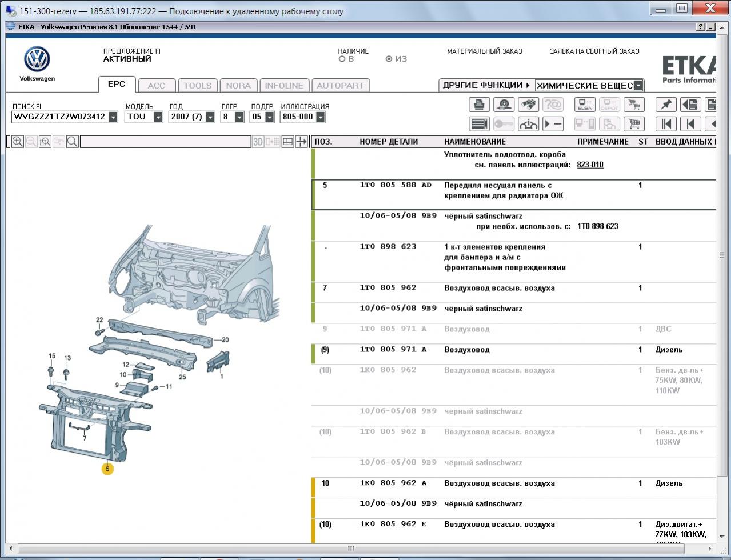
Task: Click the expand illustration width icon
Action: coord(301,142)
